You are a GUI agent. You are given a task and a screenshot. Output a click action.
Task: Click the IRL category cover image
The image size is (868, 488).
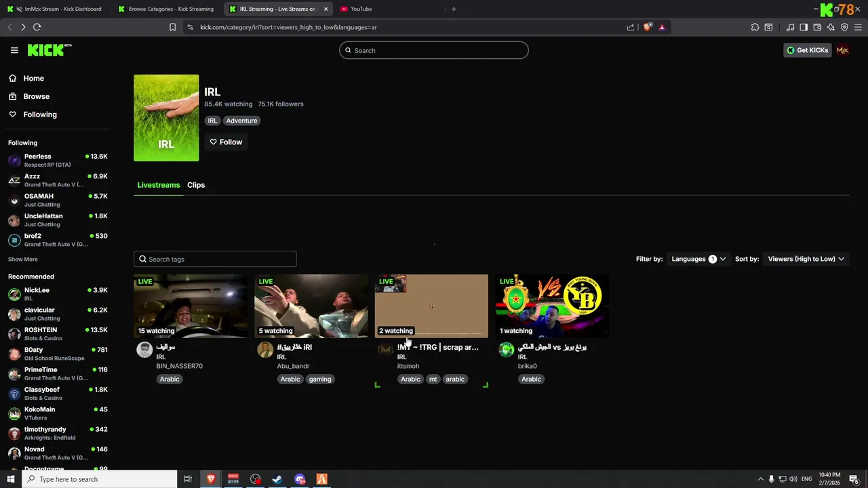pyautogui.click(x=166, y=118)
